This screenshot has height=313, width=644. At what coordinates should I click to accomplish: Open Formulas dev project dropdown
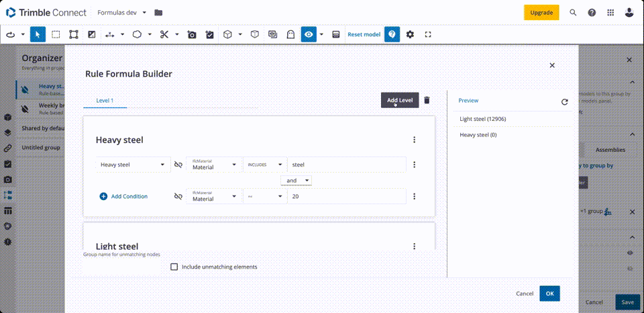coord(121,12)
